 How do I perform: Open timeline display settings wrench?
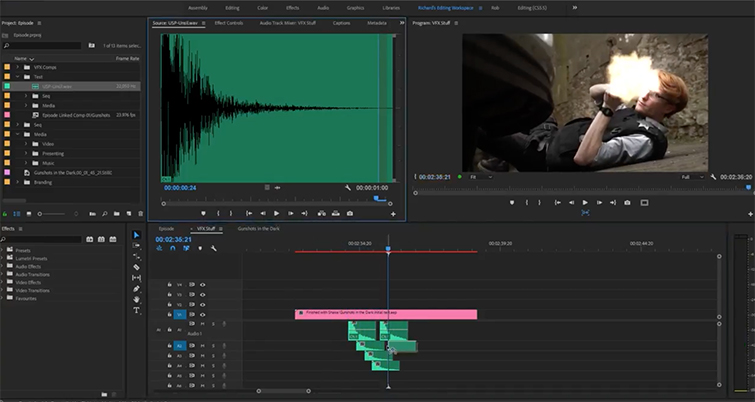click(x=212, y=248)
